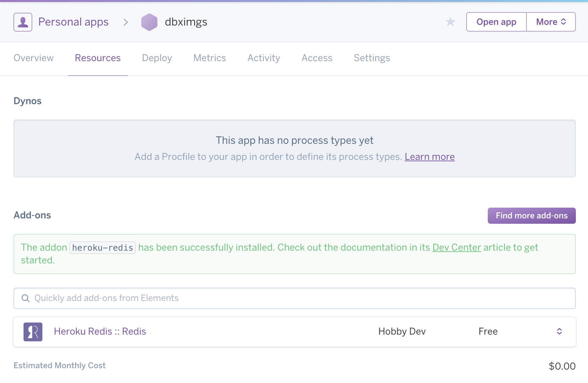Click the magnifier icon in add-ons search
588x383 pixels.
coord(26,298)
